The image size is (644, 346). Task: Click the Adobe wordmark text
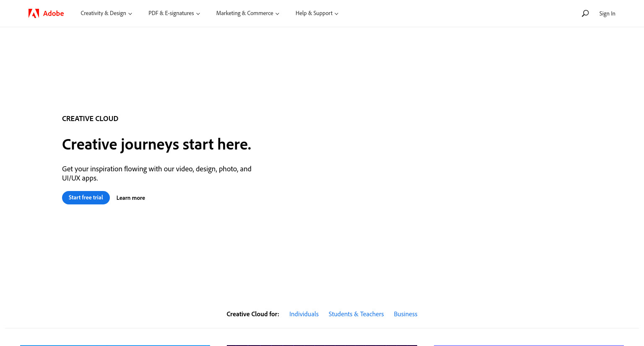54,13
